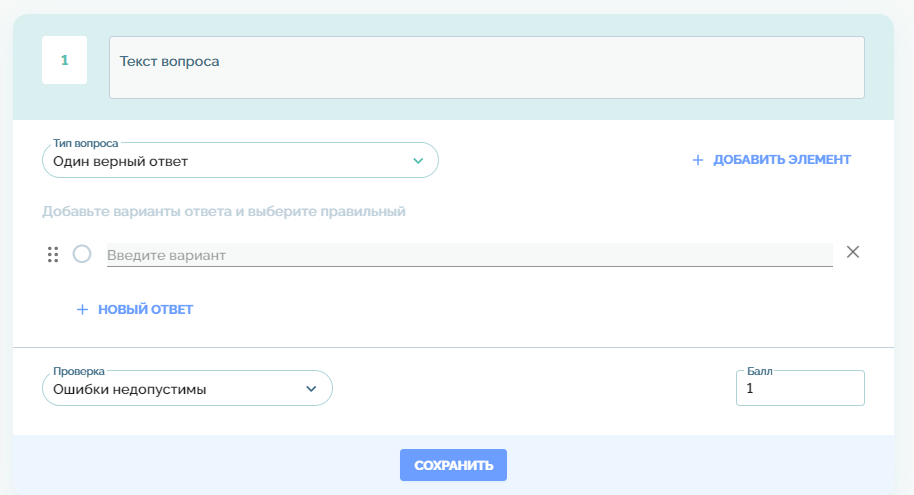Remove the answer option with X icon
The image size is (914, 495).
pyautogui.click(x=853, y=252)
